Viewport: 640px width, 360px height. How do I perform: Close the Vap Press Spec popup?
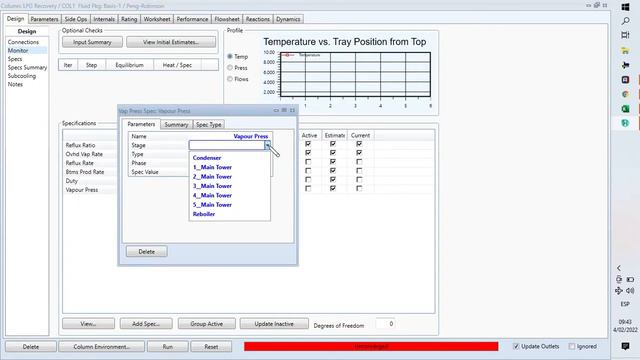pos(292,110)
